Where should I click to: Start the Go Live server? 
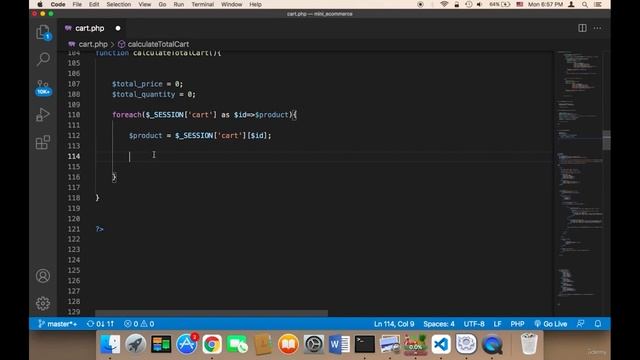click(x=551, y=324)
